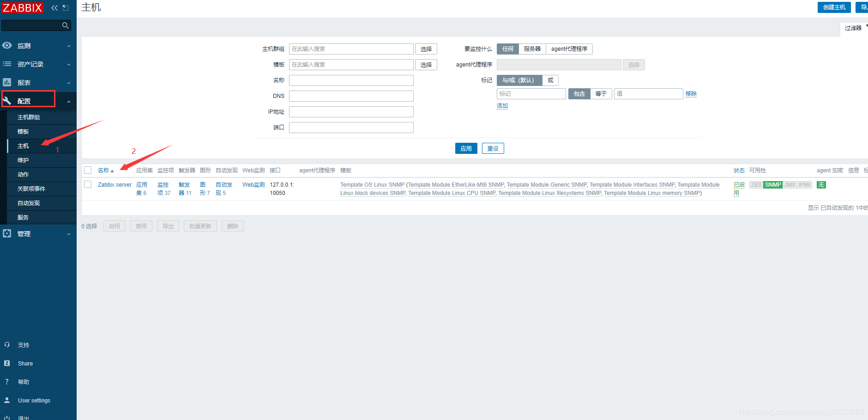Choose 等于 tag operator

pos(601,94)
